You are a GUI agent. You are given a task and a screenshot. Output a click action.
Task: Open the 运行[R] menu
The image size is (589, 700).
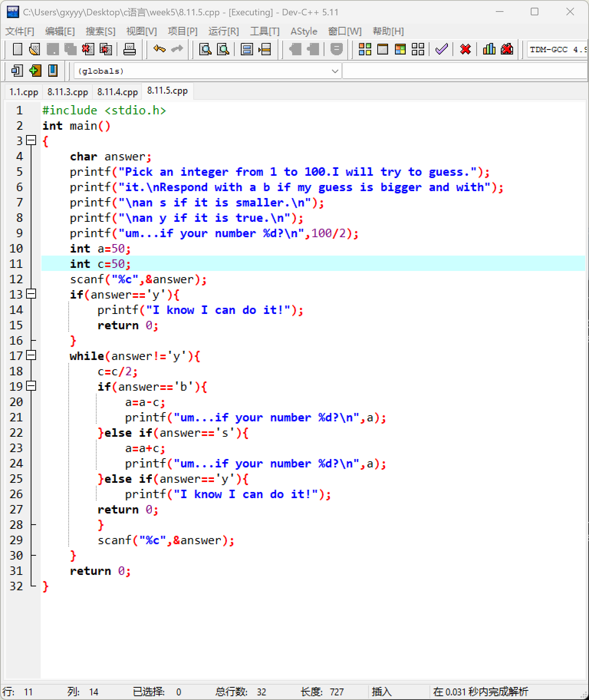[224, 31]
